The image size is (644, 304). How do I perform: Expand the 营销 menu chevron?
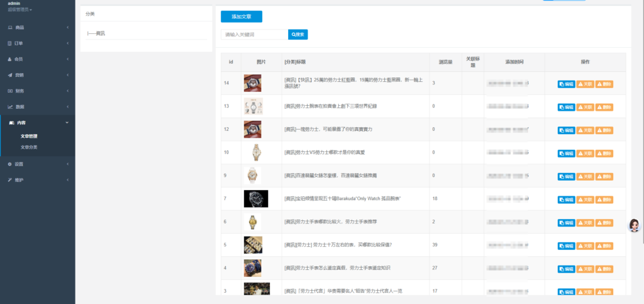pyautogui.click(x=67, y=75)
